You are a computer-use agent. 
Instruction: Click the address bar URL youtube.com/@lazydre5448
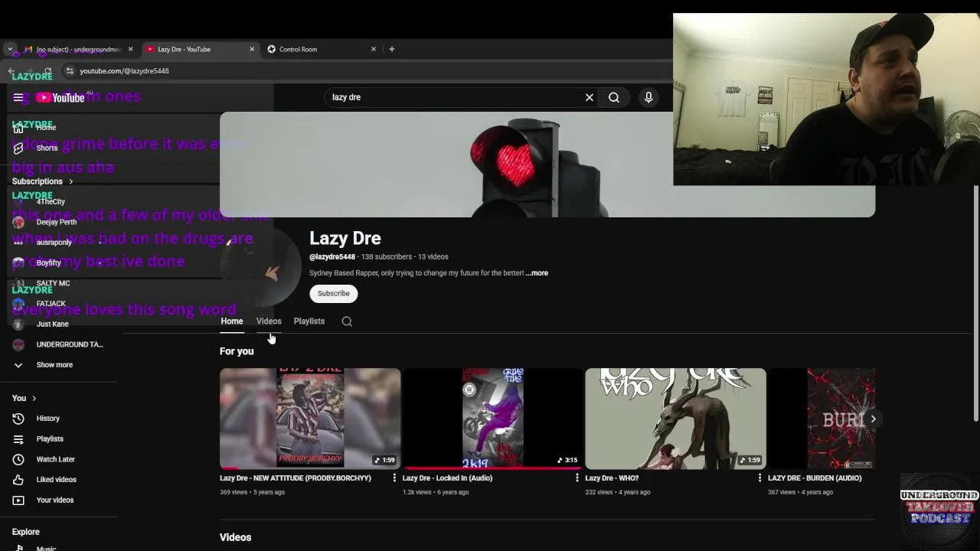pos(124,70)
